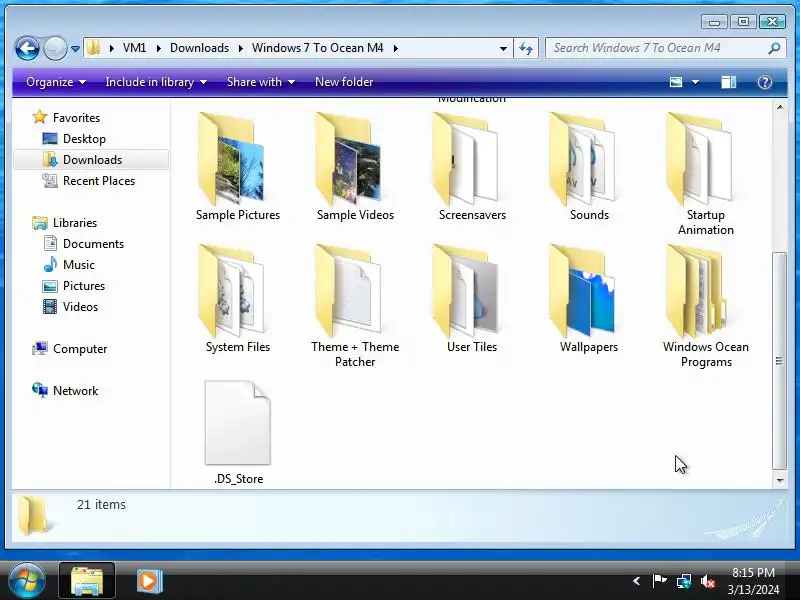Click VM1 in the address breadcrumb

(x=134, y=48)
